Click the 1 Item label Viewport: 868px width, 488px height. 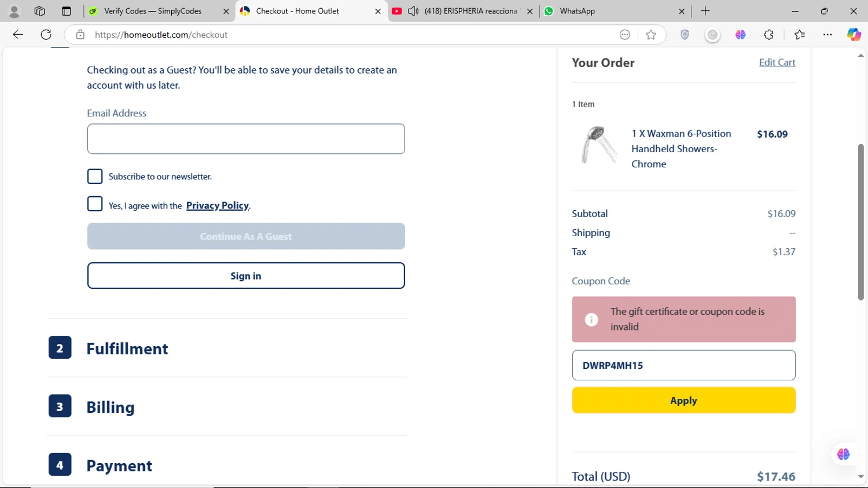pyautogui.click(x=583, y=104)
